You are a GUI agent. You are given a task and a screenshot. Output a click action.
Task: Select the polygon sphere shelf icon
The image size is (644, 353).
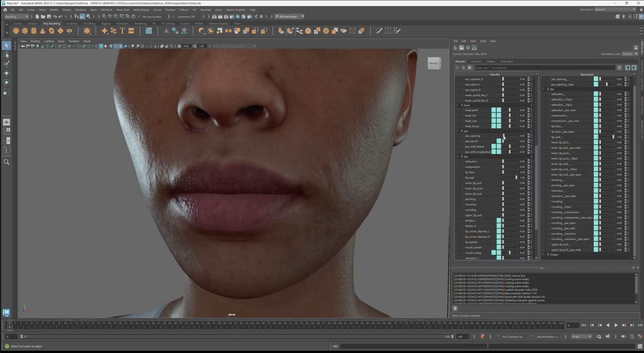(16, 31)
